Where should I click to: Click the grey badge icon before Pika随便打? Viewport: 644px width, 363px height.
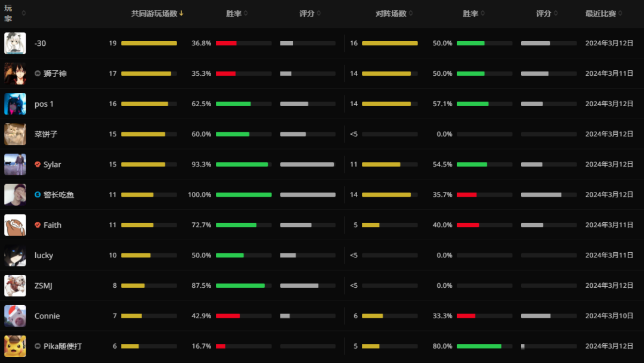pos(38,346)
